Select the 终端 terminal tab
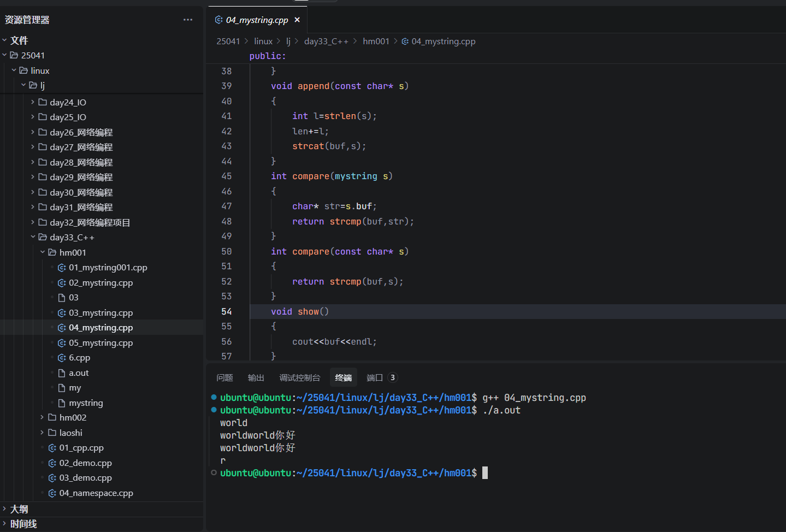This screenshot has width=786, height=532. tap(344, 377)
